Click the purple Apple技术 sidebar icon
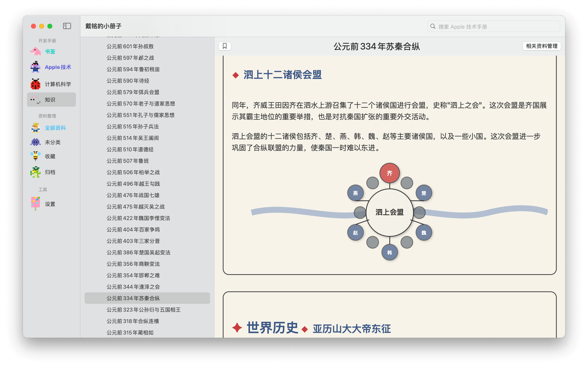588x368 pixels. (x=36, y=67)
